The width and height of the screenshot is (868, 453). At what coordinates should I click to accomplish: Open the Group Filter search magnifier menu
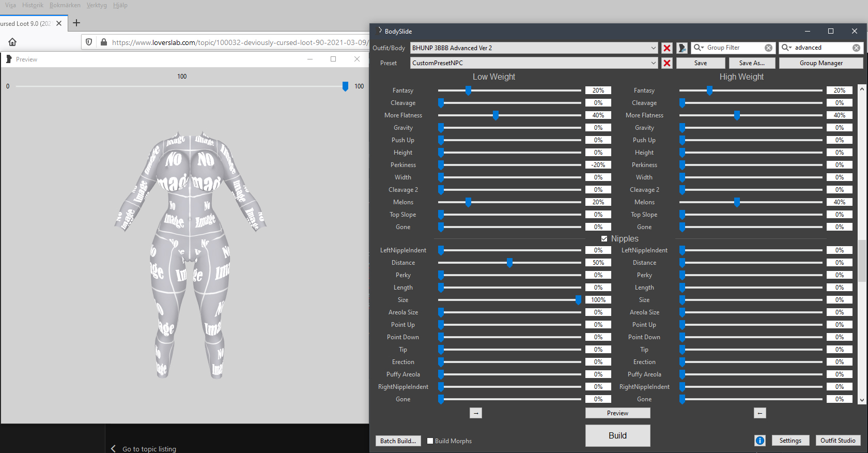(699, 48)
